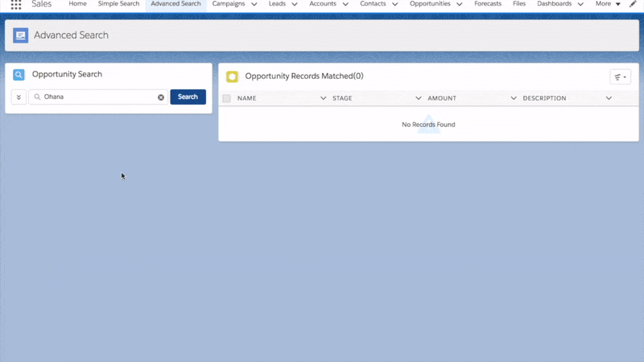
Task: Open the Leads tab
Action: coord(277,4)
